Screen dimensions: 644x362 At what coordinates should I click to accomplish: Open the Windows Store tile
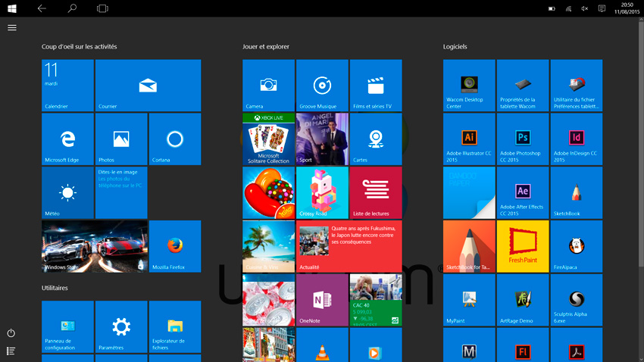click(x=95, y=246)
